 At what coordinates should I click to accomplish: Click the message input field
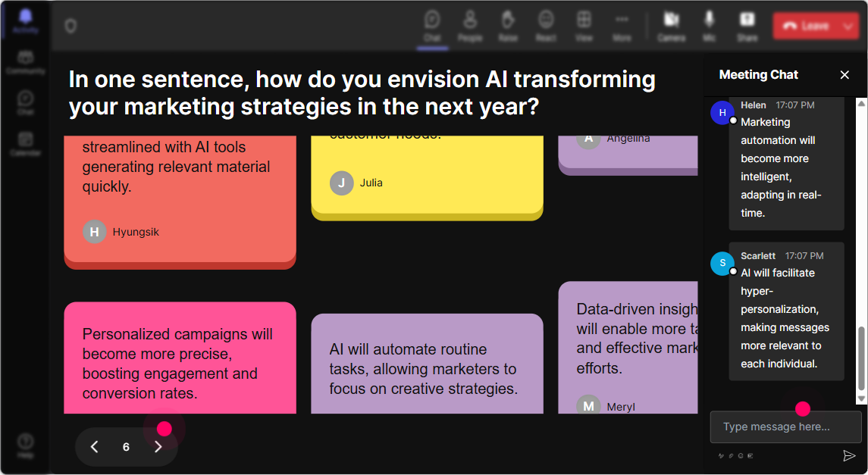pyautogui.click(x=786, y=427)
